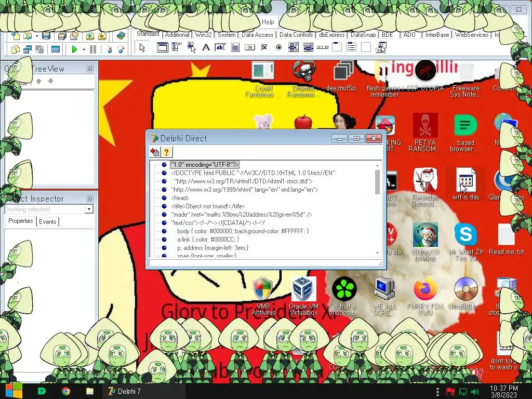Click the View Unit toolbar icon
This screenshot has width=532, height=399.
point(15,49)
